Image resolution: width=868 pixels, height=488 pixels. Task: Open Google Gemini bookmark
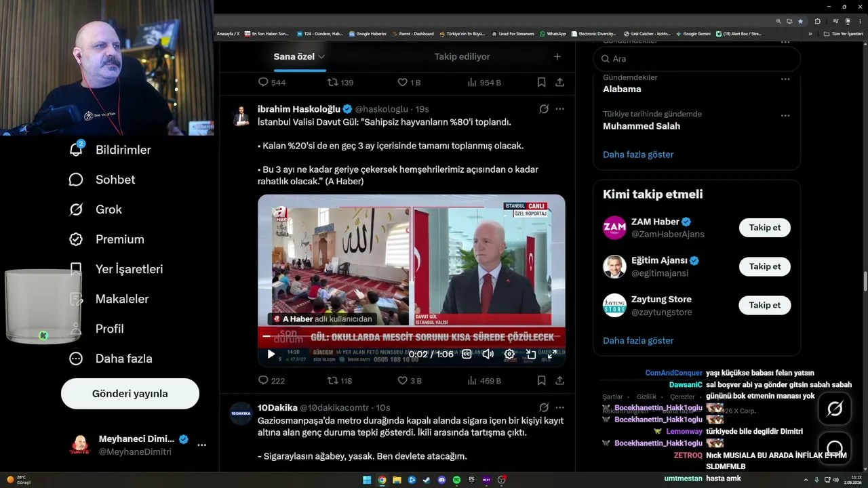pyautogui.click(x=693, y=34)
